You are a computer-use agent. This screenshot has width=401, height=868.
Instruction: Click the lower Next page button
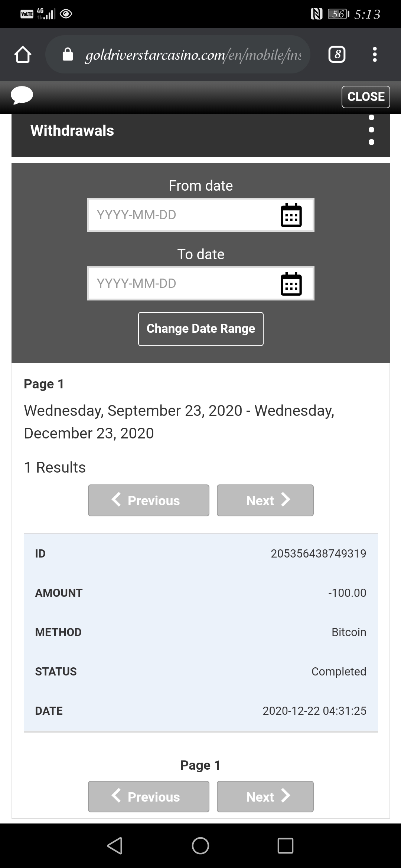[265, 796]
